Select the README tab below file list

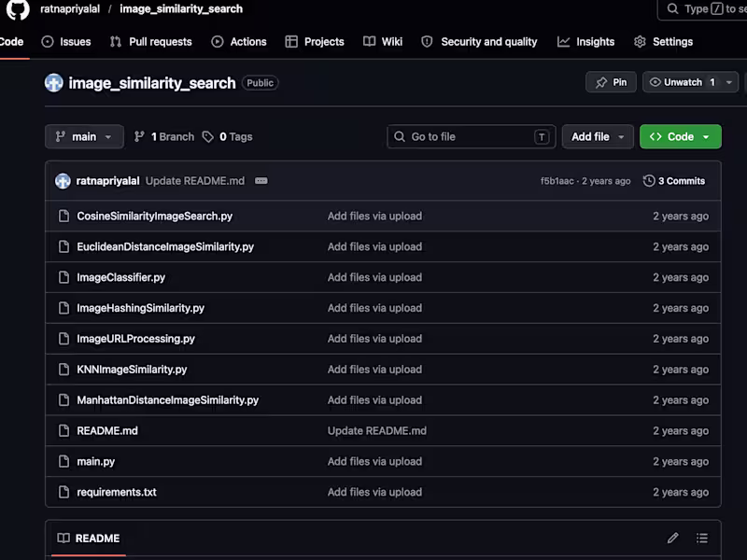[x=89, y=539]
